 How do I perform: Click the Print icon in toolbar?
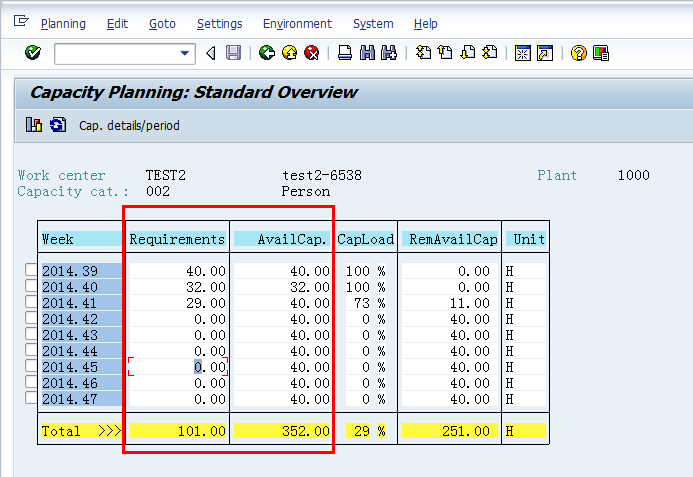[345, 53]
